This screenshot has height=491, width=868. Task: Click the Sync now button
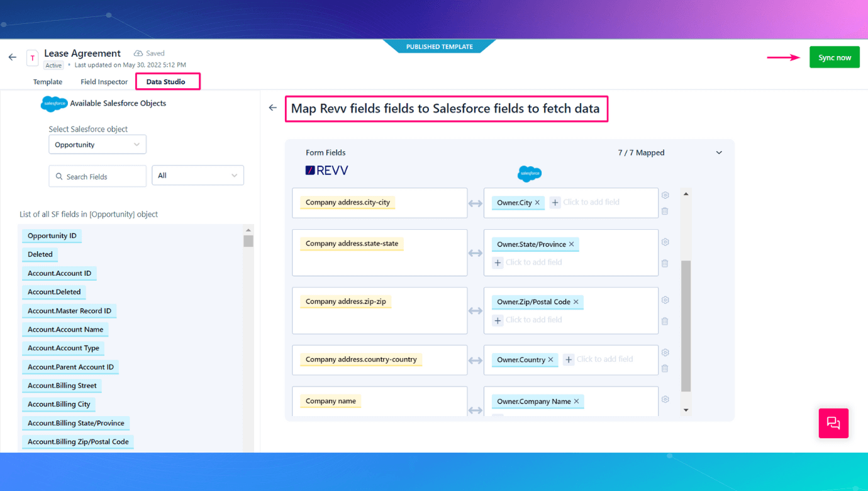[835, 57]
